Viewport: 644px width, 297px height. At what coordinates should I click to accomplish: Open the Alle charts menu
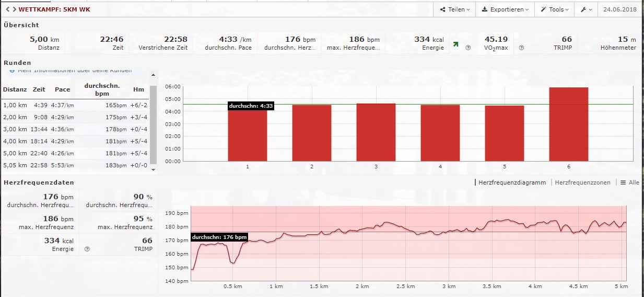pos(629,182)
